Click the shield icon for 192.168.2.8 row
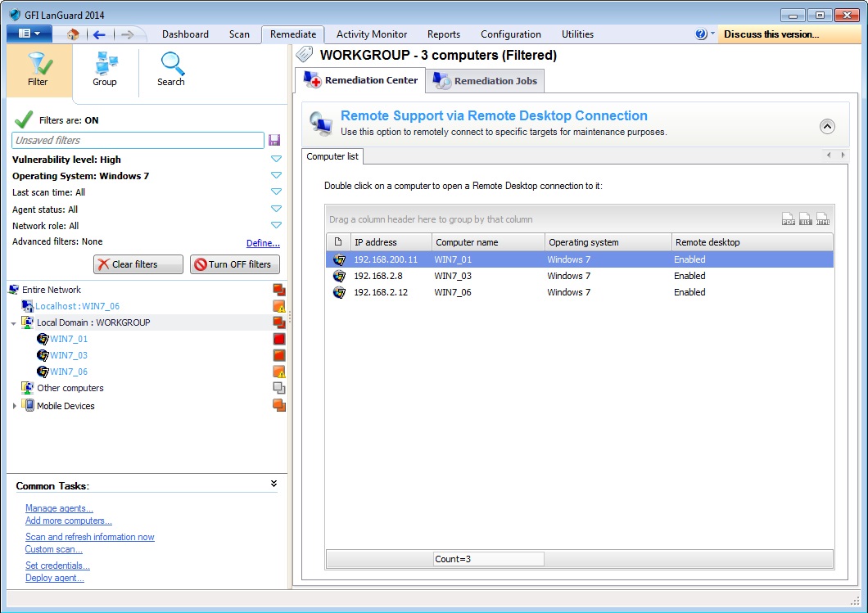This screenshot has height=613, width=868. pyautogui.click(x=339, y=276)
